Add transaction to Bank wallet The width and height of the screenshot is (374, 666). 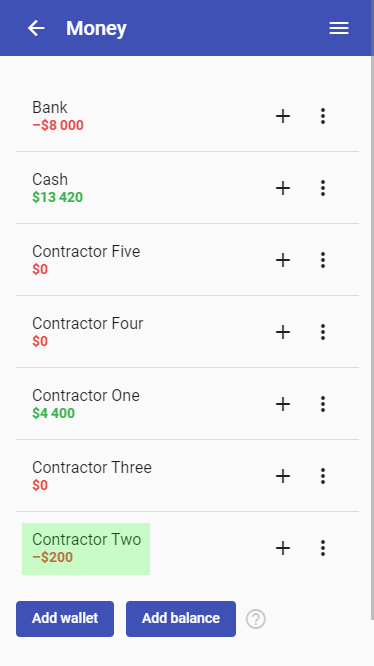point(283,116)
